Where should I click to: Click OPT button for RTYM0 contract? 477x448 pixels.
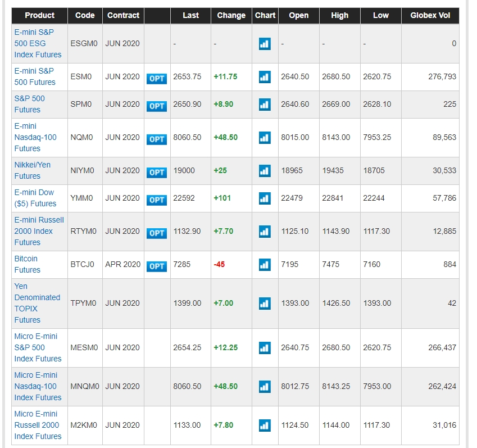click(157, 233)
